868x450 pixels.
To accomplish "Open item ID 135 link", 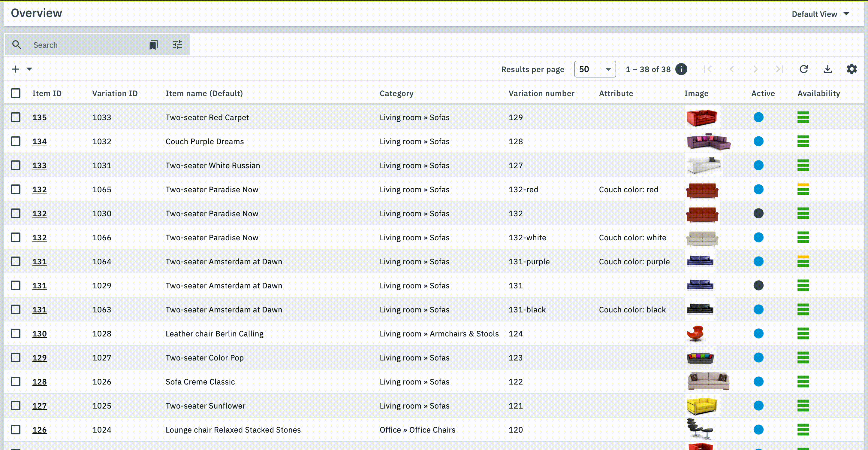I will tap(39, 117).
